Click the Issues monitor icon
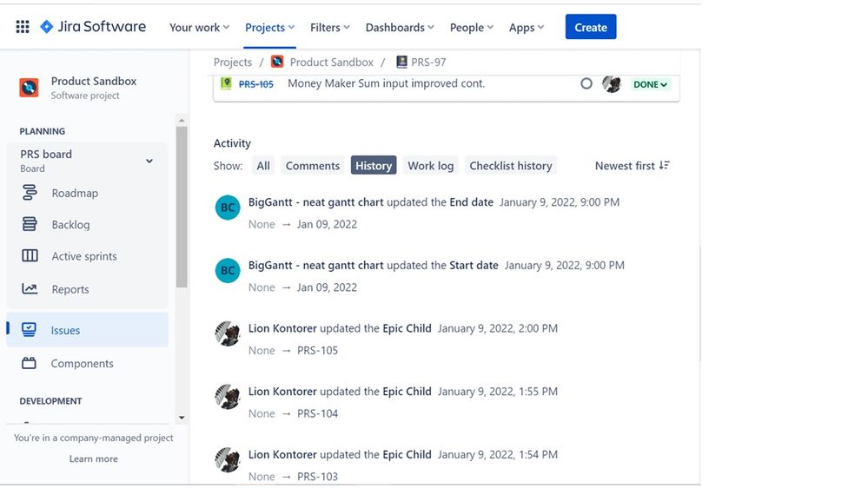Viewport: 868px width, 488px height. pyautogui.click(x=29, y=330)
